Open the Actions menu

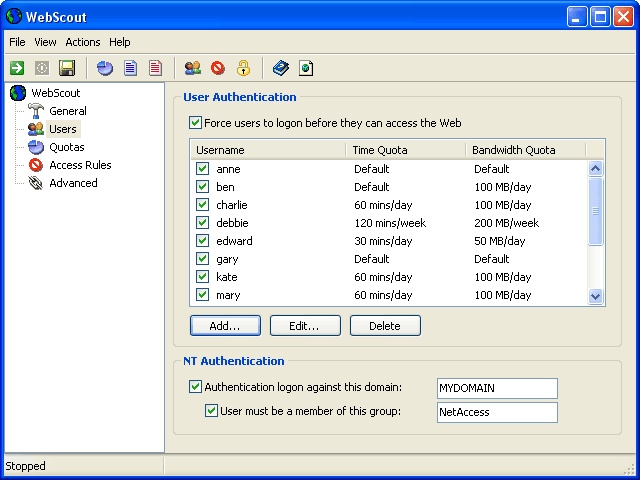[83, 42]
